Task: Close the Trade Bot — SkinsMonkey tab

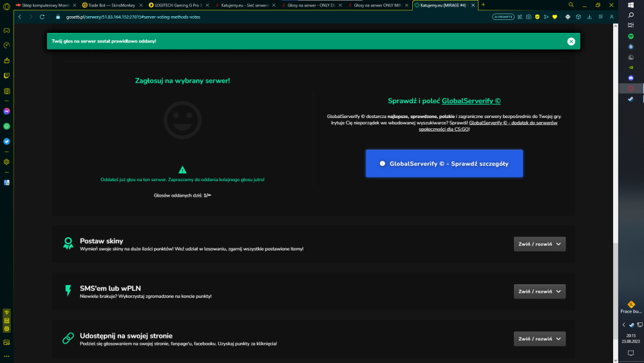Action: pos(141,5)
